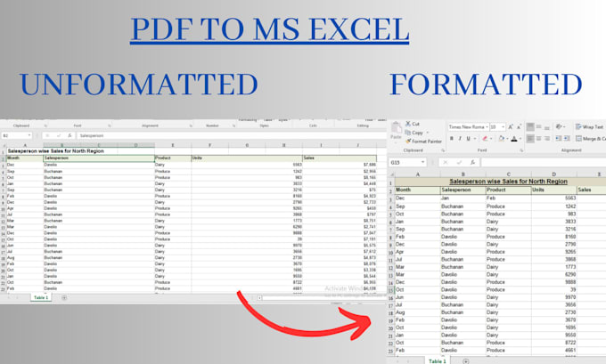Click Select All corner in formatted sheet
This screenshot has height=364, width=606.
tap(392, 174)
